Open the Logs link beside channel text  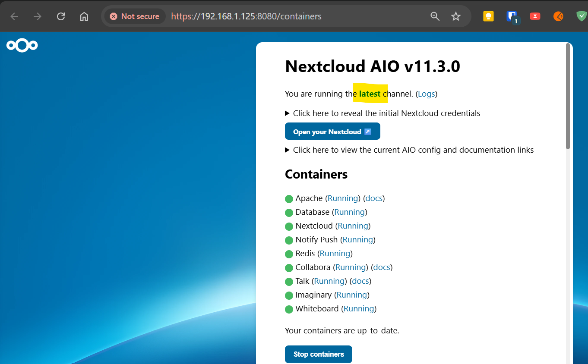pos(427,94)
